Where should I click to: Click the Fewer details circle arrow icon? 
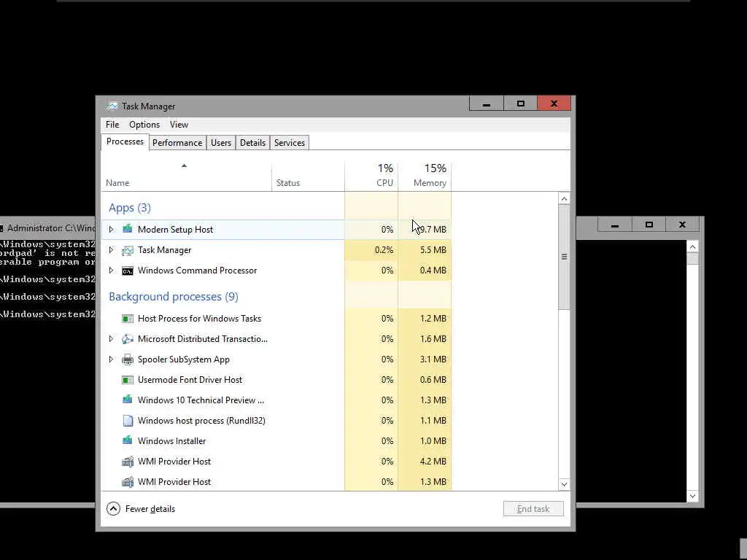(113, 508)
